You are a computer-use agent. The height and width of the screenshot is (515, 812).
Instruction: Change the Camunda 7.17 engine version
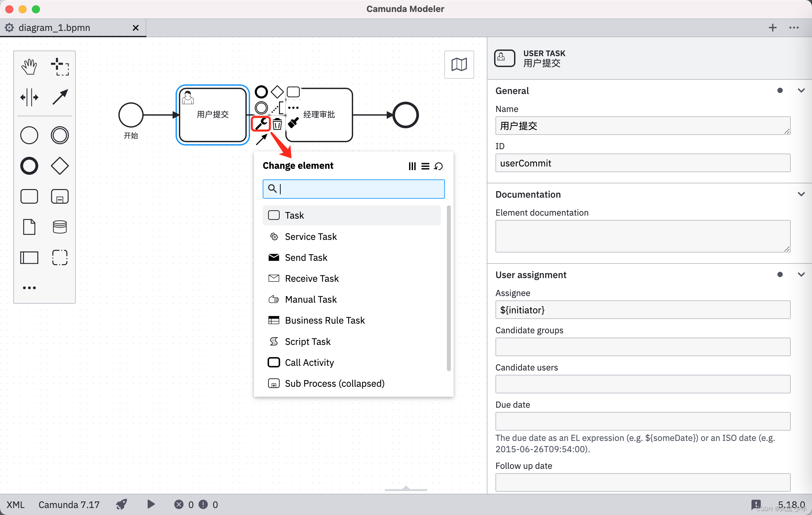tap(69, 505)
